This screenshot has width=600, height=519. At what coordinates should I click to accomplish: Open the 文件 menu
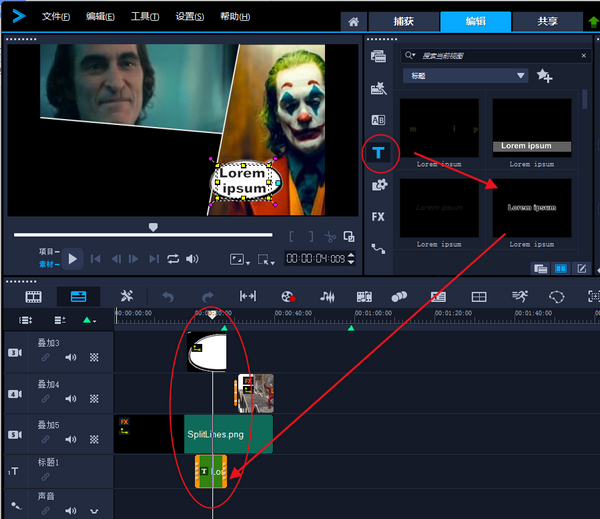pyautogui.click(x=57, y=17)
